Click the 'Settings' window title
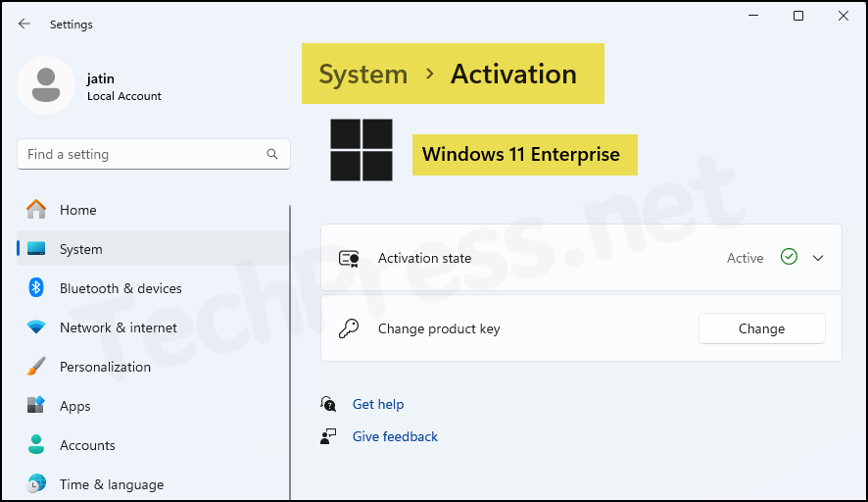Screen dimensions: 868x502 pos(72,25)
